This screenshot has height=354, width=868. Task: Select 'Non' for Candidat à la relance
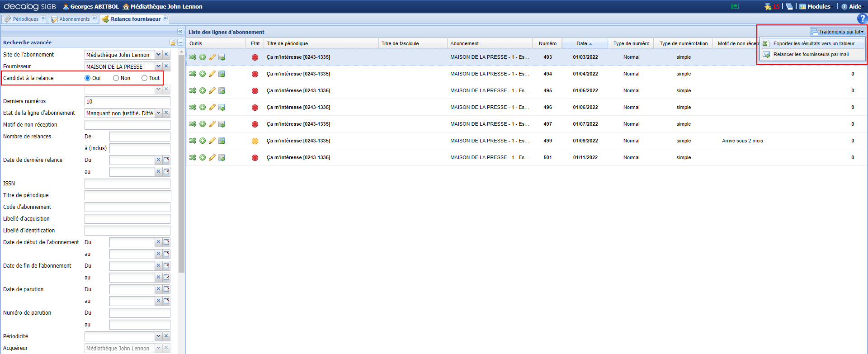[x=116, y=78]
